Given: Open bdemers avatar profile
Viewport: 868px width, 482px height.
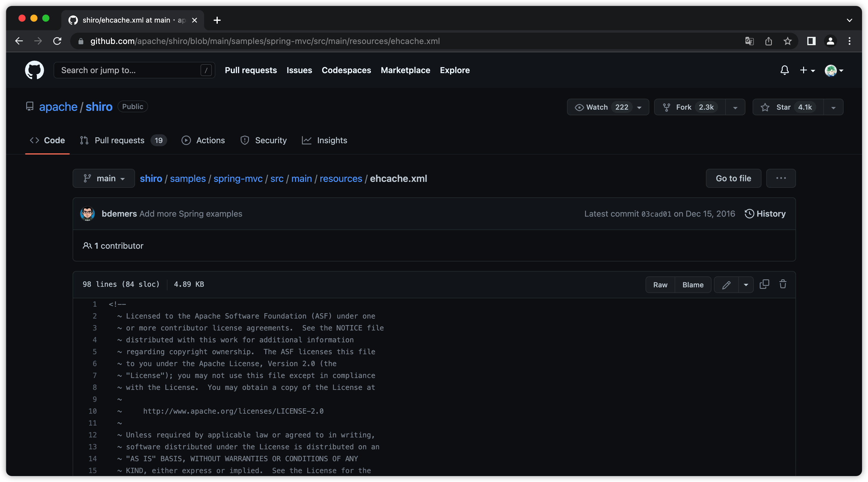Looking at the screenshot, I should [x=87, y=213].
